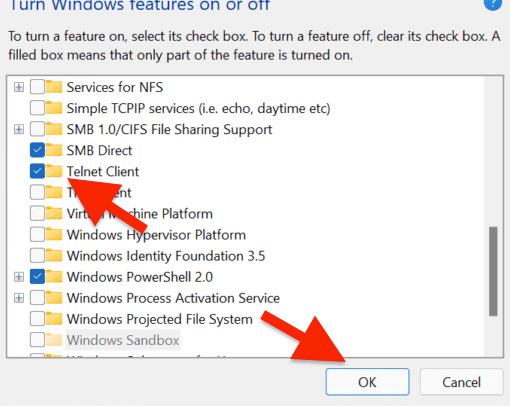Expand Windows Process Activation Service node

click(x=19, y=298)
